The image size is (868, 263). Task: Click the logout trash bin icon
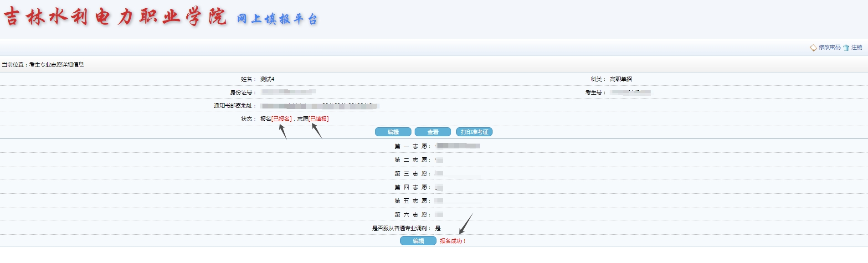coord(846,48)
